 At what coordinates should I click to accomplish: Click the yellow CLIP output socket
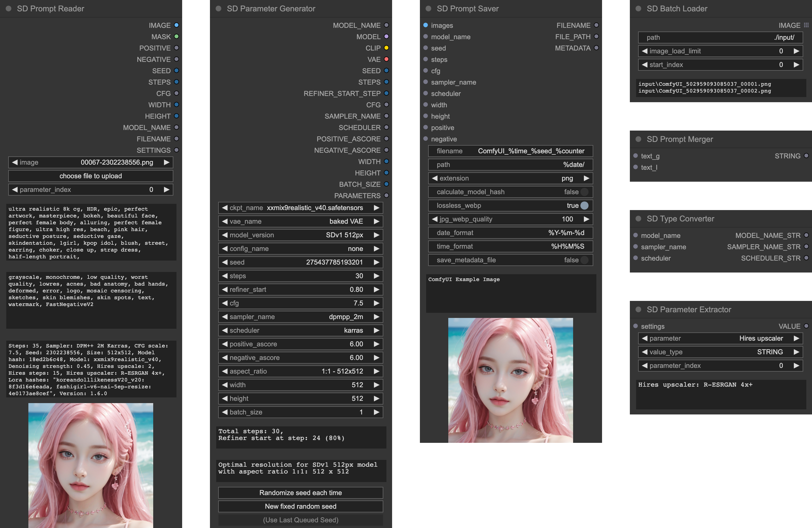tap(386, 48)
